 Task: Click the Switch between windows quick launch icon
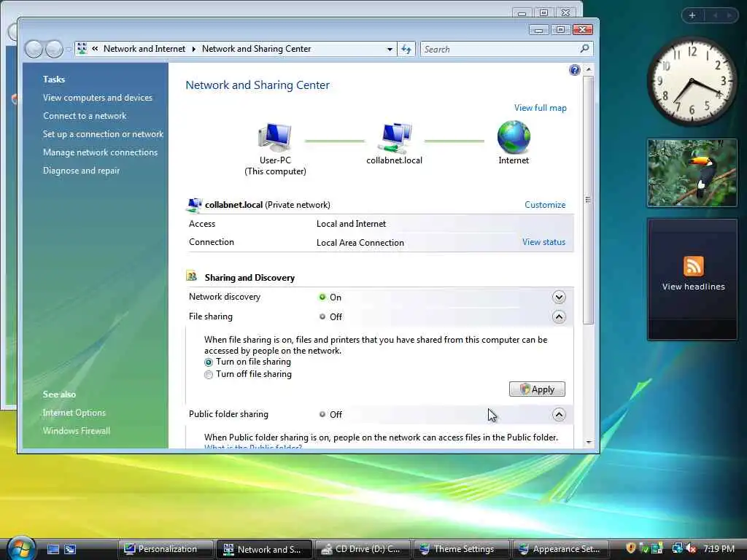70,549
